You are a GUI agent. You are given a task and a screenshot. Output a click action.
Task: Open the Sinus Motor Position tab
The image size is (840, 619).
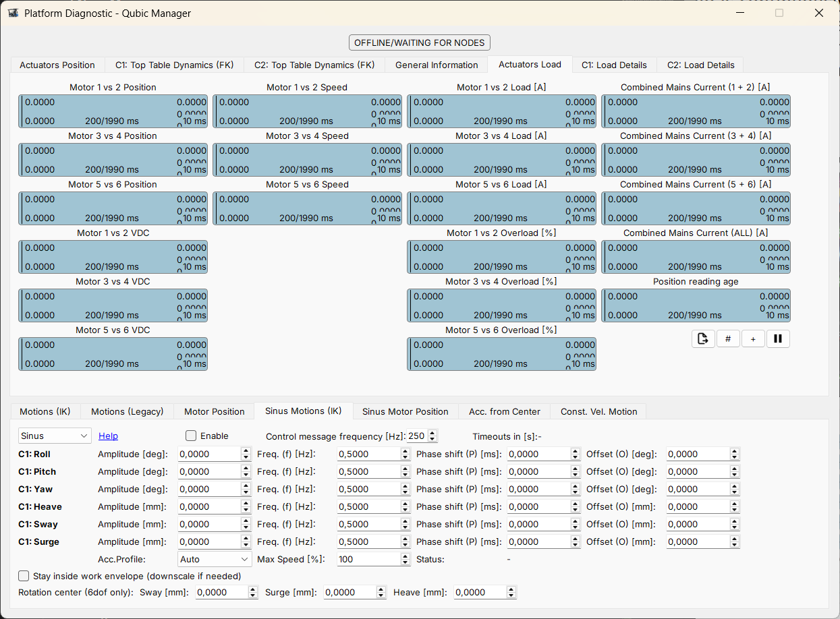point(405,411)
